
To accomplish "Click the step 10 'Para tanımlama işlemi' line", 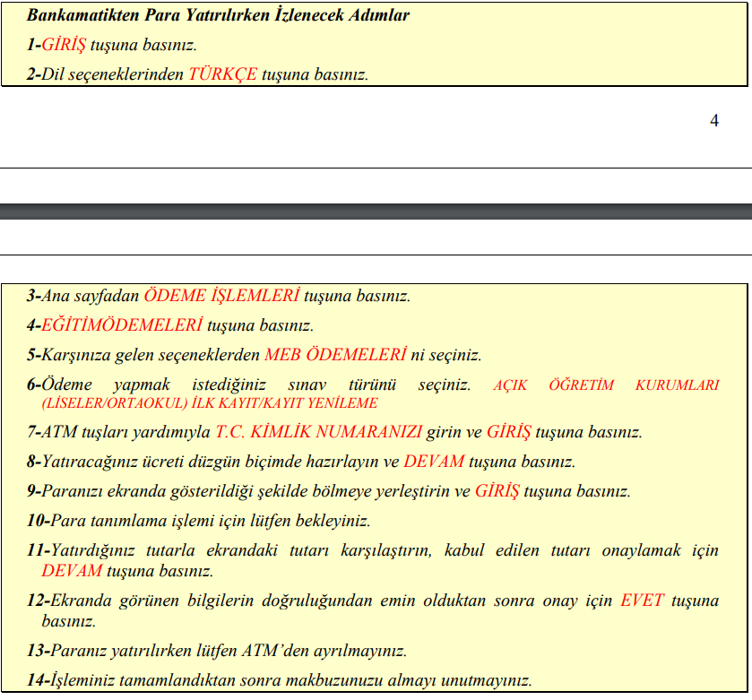I will (x=199, y=520).
